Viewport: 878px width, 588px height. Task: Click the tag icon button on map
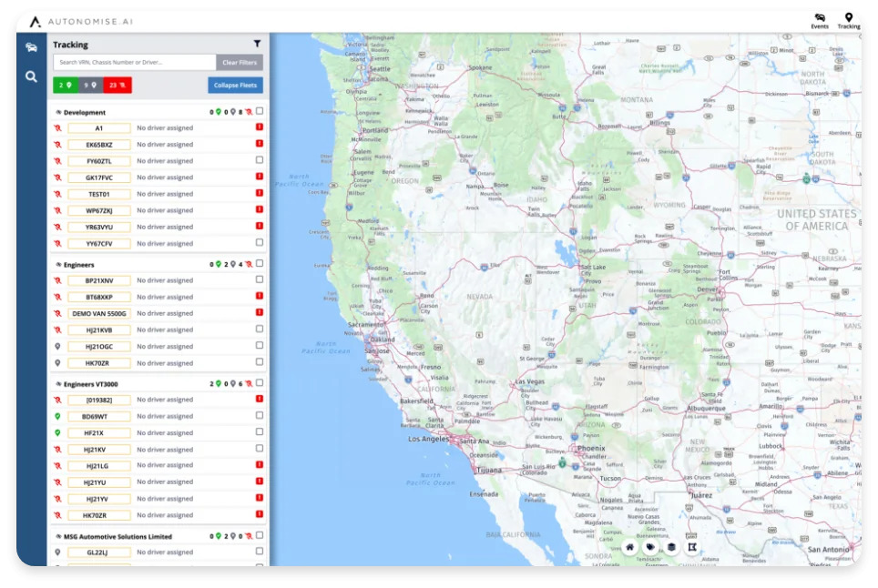click(x=650, y=547)
